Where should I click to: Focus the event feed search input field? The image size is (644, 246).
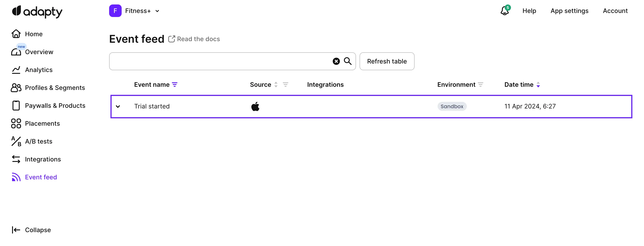[220, 61]
